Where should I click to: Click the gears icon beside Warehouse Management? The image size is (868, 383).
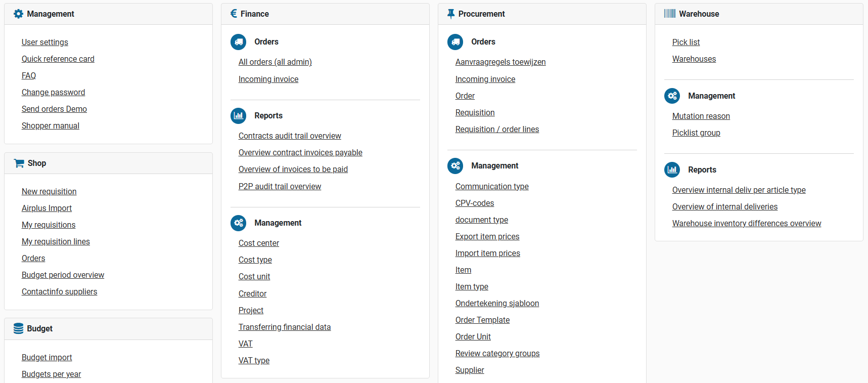pyautogui.click(x=672, y=96)
